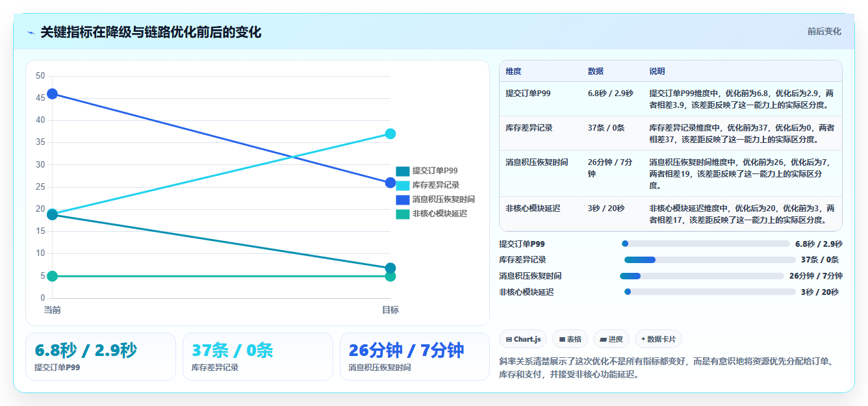Viewport: 868px width, 406px height.
Task: Click the 当前 x-axis label
Action: (x=53, y=310)
